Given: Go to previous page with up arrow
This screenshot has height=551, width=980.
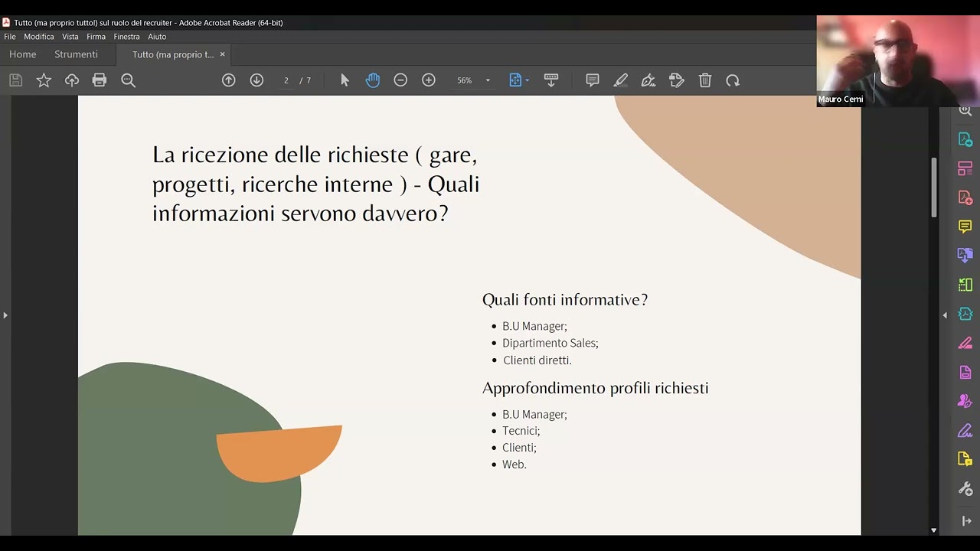Looking at the screenshot, I should click(x=228, y=80).
